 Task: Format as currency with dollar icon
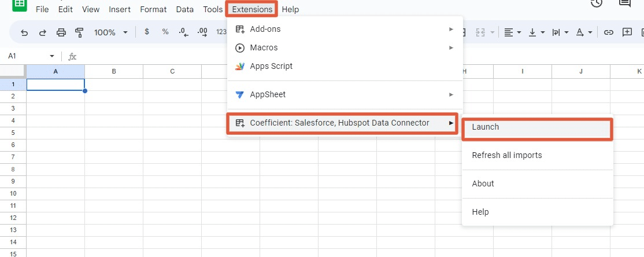coord(147,32)
